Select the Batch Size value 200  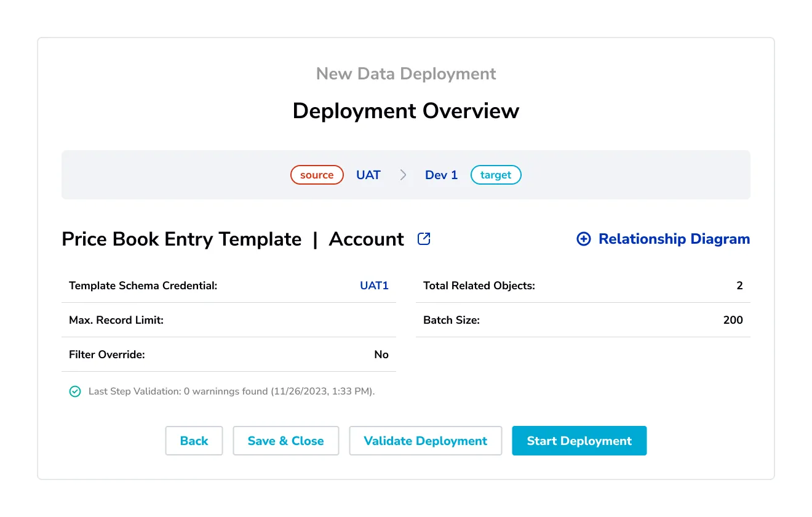733,320
